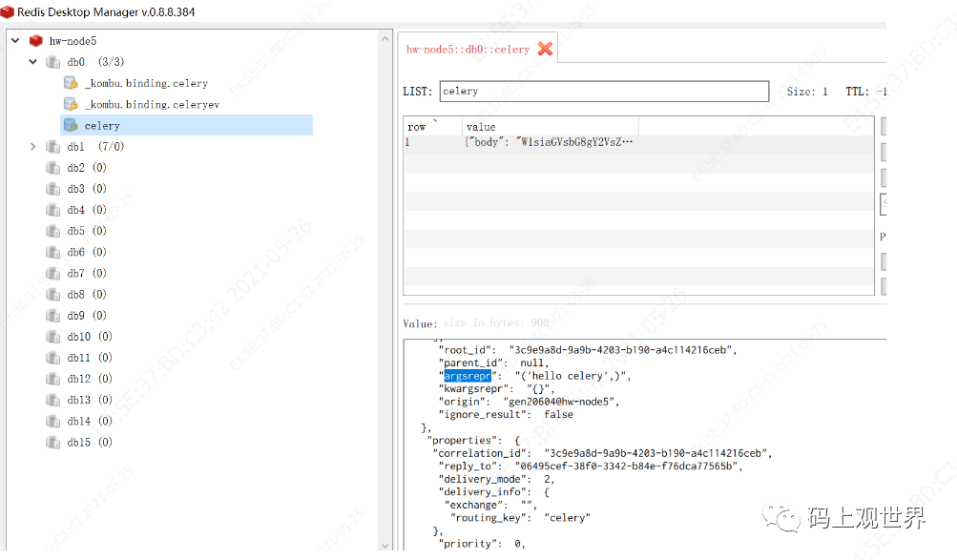Click the highlighted argsrepr text
This screenshot has height=560, width=957.
[x=468, y=376]
